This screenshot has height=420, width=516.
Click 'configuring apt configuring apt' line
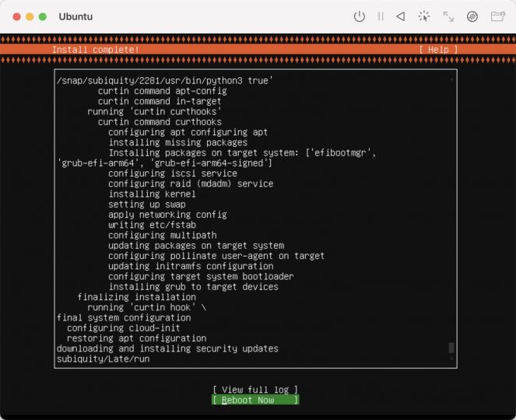[x=188, y=132]
